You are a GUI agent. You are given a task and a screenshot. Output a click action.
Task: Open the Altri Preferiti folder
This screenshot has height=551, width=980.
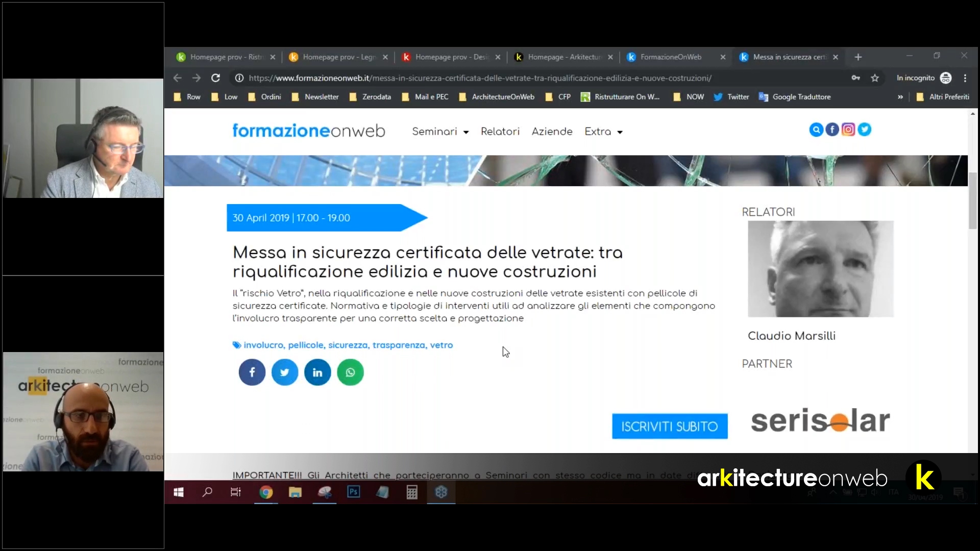click(x=943, y=97)
